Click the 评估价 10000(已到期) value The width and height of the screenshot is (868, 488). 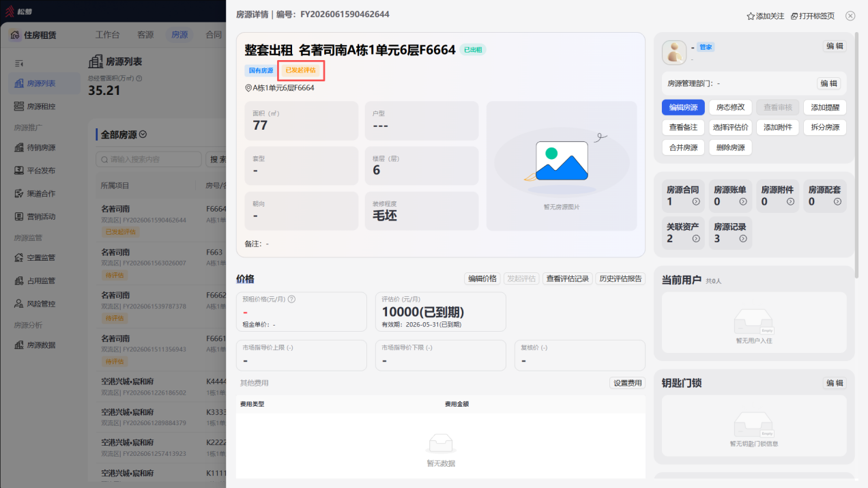(422, 312)
